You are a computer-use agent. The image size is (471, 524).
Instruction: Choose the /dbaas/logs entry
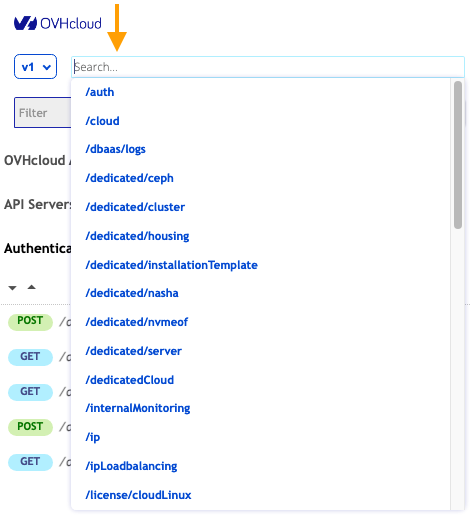(115, 149)
